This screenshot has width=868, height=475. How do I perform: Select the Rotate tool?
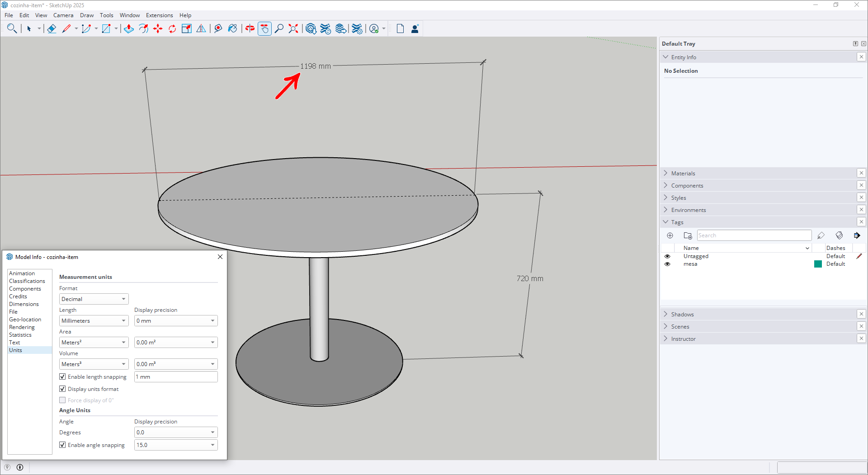tap(172, 28)
